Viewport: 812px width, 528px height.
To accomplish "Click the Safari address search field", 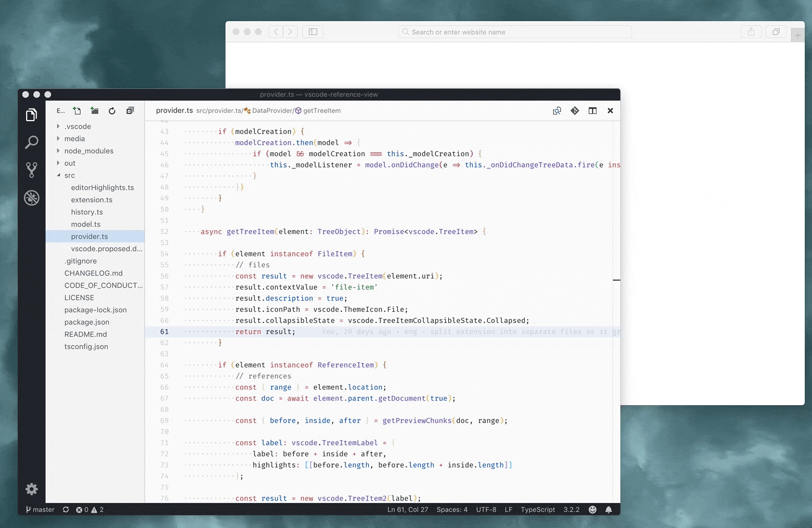I will (x=515, y=32).
